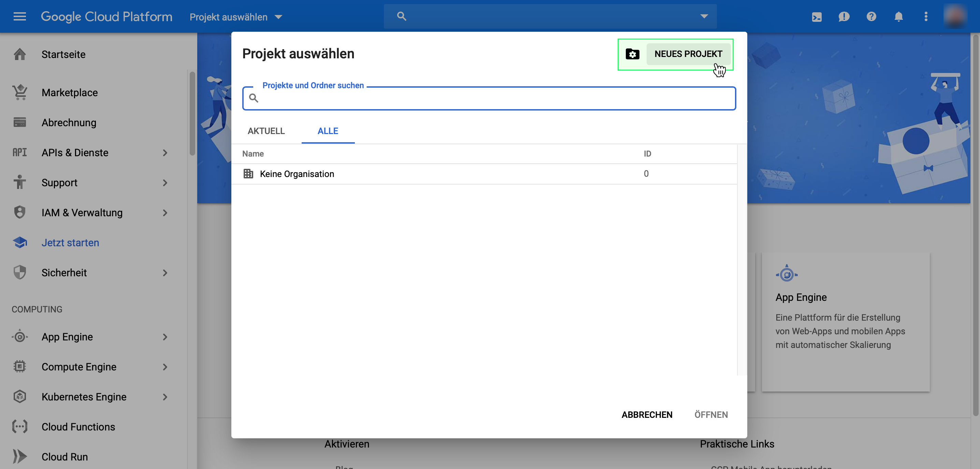980x469 pixels.
Task: Activate Cloud Shell terminal icon
Action: click(x=817, y=17)
